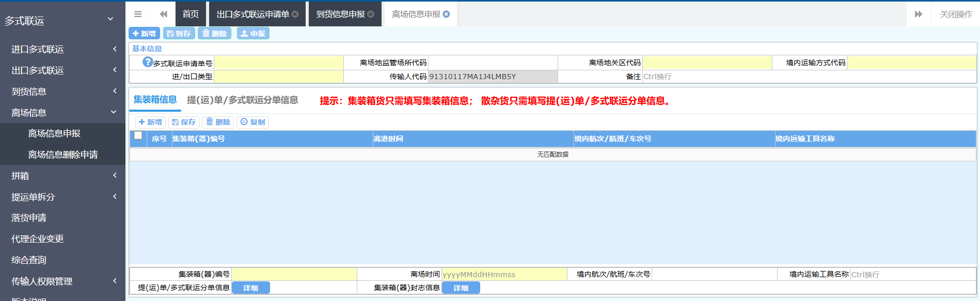Expand the 到货信息 menu
Screen dimensions: 980x301
click(x=62, y=92)
